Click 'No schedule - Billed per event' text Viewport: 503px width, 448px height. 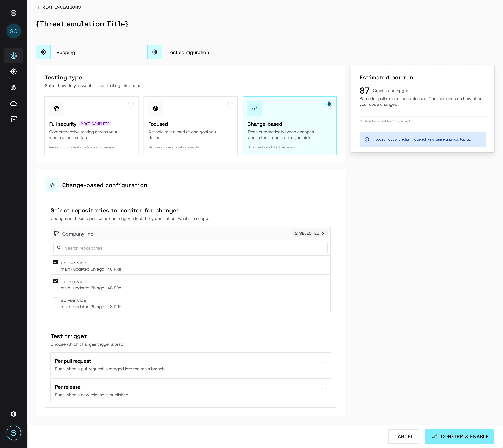click(272, 147)
